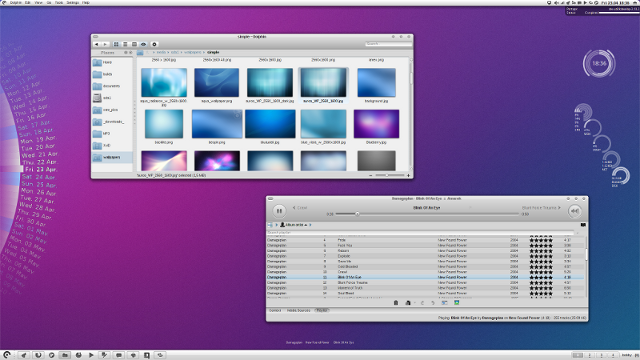Redo the last playlist change

[x=433, y=303]
